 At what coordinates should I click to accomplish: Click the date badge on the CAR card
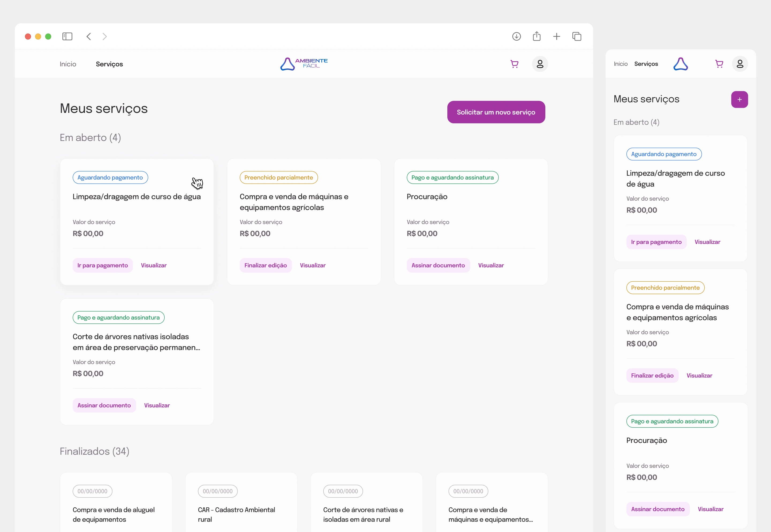click(x=218, y=491)
